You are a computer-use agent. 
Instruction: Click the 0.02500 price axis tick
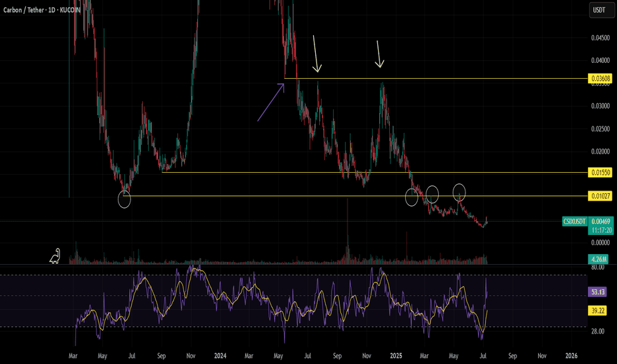click(600, 129)
